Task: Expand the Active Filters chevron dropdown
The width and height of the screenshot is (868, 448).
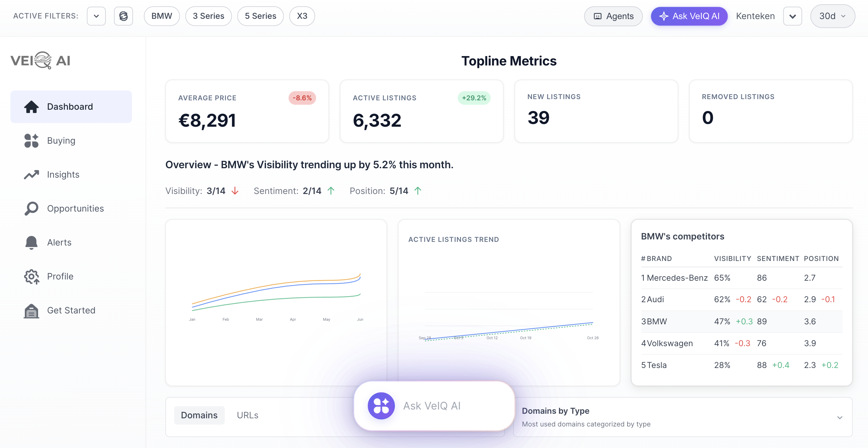Action: pyautogui.click(x=96, y=16)
